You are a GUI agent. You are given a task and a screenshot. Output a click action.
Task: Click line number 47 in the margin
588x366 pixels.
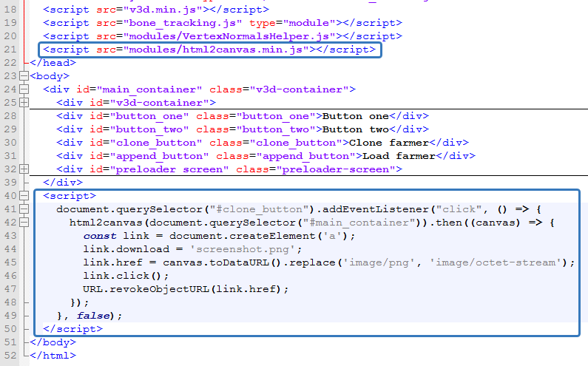(x=10, y=289)
